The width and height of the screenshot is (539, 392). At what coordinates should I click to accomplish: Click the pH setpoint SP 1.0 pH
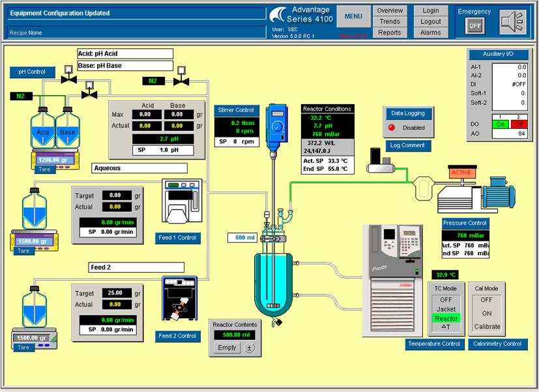[163, 150]
